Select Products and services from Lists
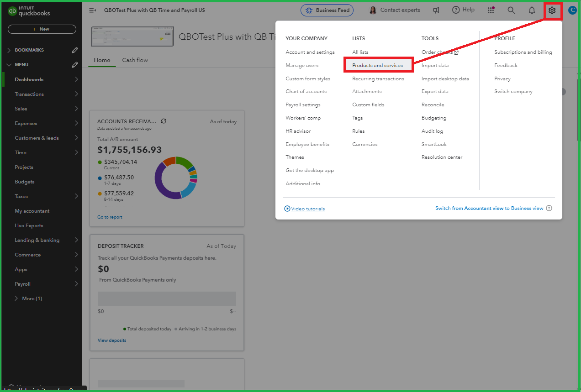Screen dimensions: 581x392 pos(377,65)
